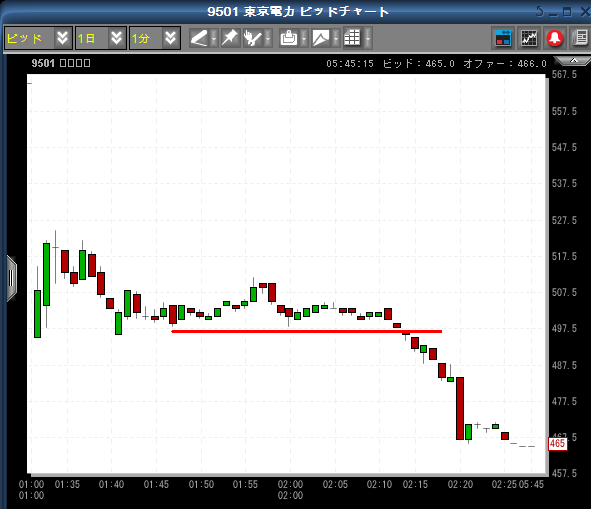Viewport: 591px width, 509px height.
Task: Collapse the top-right scale arrow tab
Action: 573,61
